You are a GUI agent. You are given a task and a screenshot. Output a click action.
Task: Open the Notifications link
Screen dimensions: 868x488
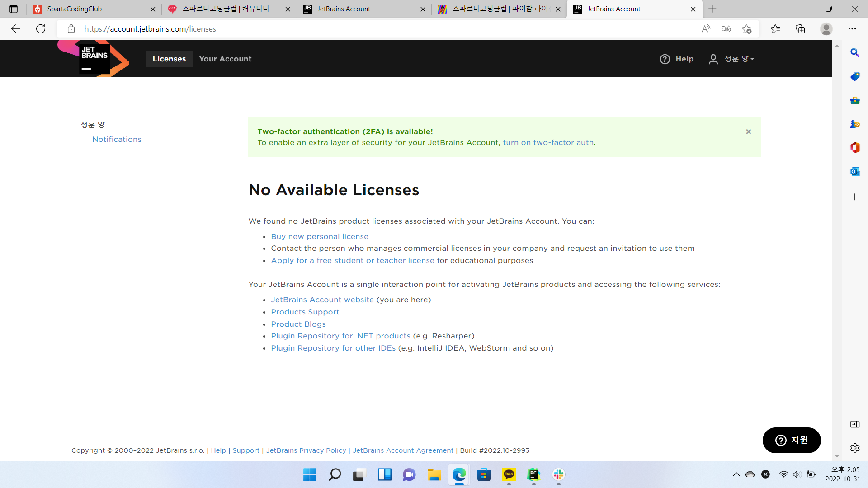pos(117,139)
